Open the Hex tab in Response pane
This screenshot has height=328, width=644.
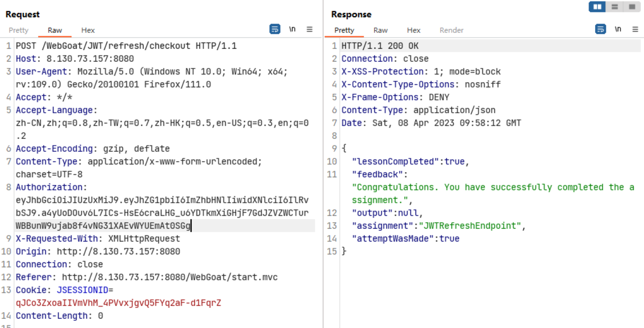pyautogui.click(x=413, y=30)
